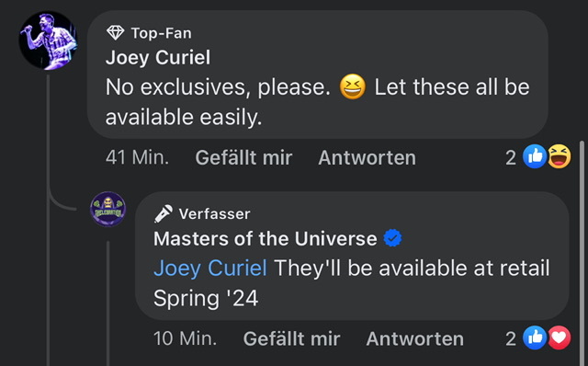Reply to Joey Curiel's comment via Antworten
This screenshot has height=366, width=588.
click(x=367, y=157)
